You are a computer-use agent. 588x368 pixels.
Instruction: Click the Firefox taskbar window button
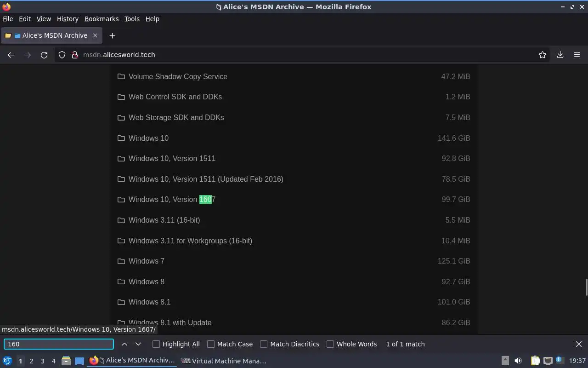tap(132, 361)
